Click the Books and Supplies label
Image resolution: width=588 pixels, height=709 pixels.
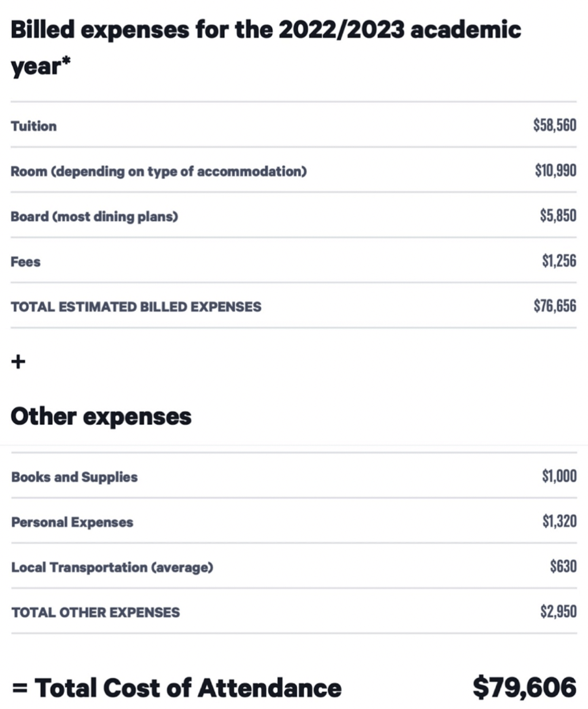click(x=75, y=478)
